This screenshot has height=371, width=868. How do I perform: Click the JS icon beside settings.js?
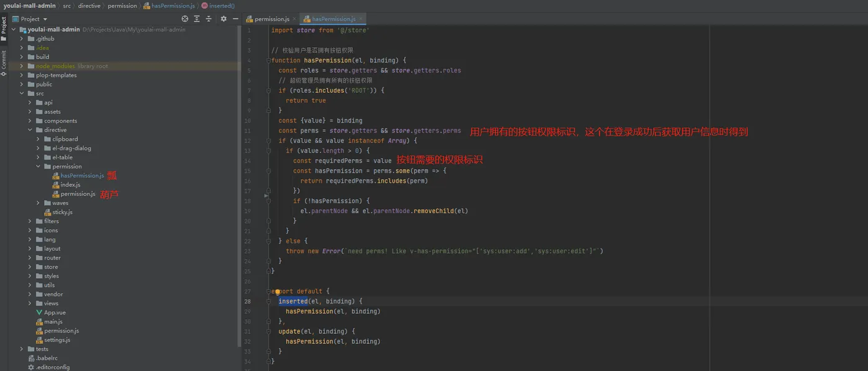tap(39, 340)
